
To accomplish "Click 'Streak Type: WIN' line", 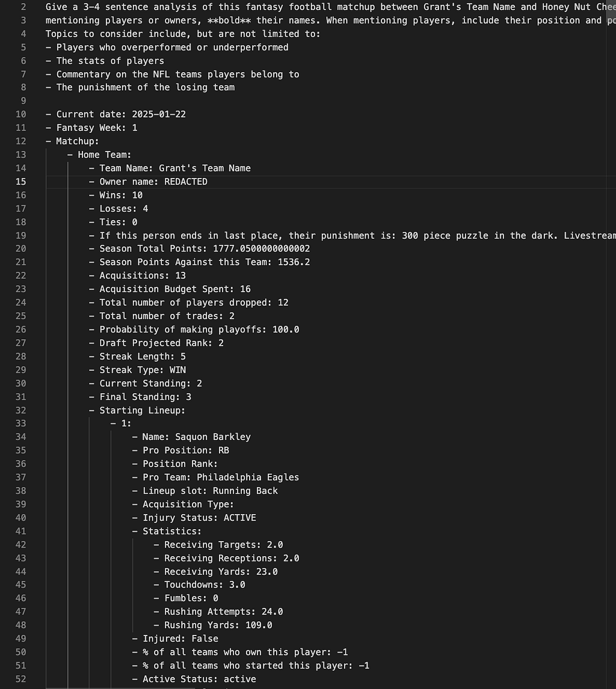I will tap(137, 370).
